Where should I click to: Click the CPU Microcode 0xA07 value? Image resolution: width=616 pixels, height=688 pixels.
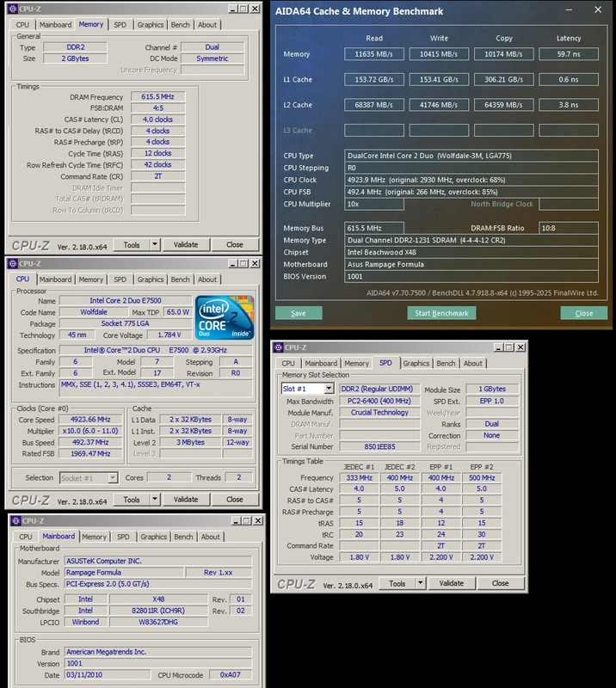(230, 675)
